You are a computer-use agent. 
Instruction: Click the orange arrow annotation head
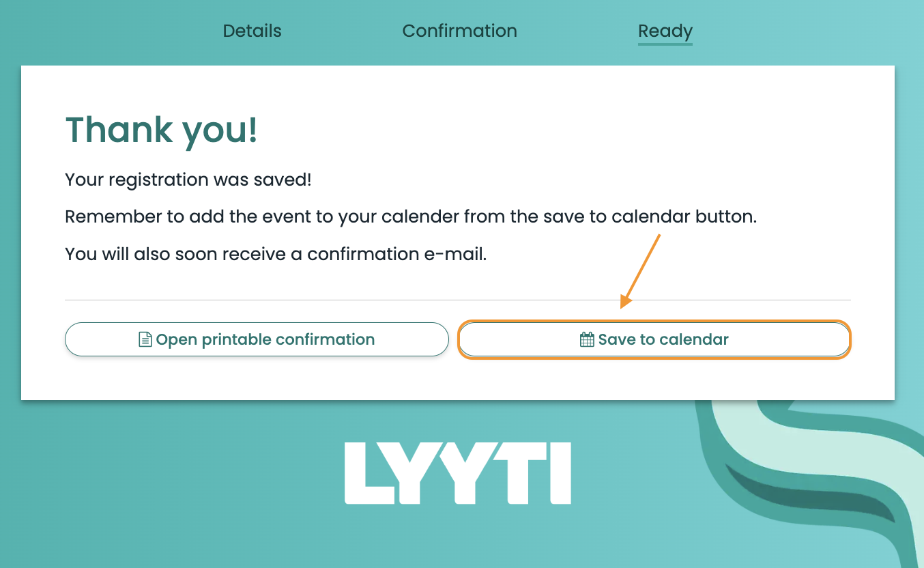[626, 301]
